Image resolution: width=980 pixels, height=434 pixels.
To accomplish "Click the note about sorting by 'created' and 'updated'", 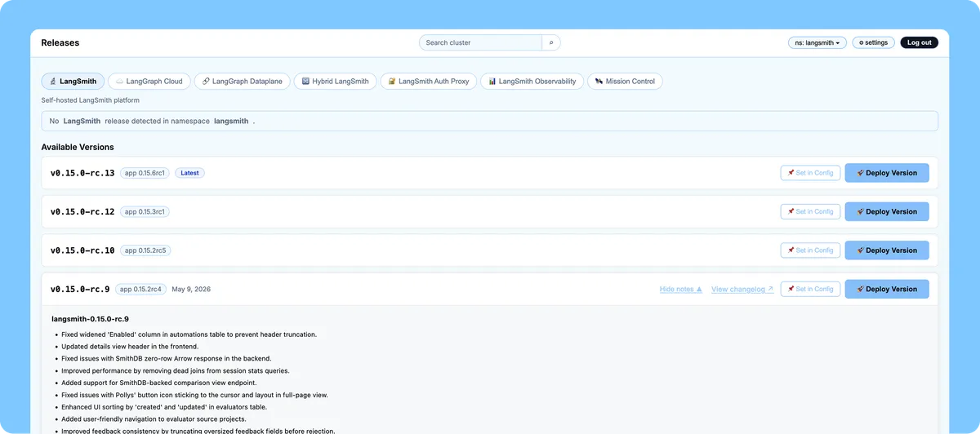I will click(164, 406).
